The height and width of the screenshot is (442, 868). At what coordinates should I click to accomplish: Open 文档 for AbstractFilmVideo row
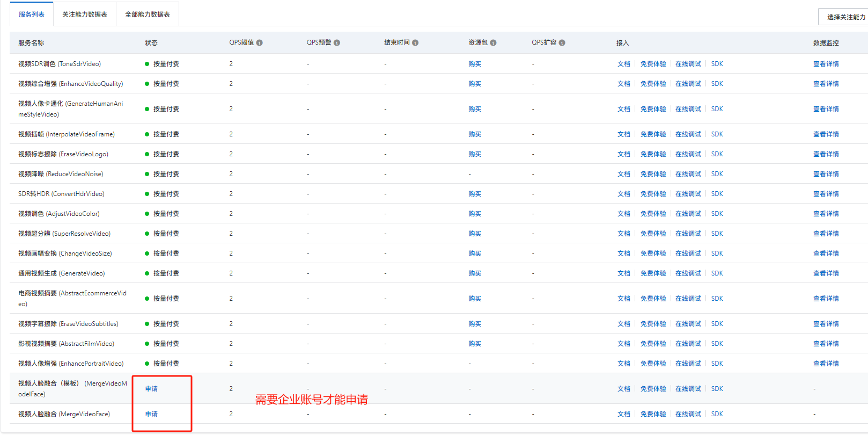(x=624, y=344)
